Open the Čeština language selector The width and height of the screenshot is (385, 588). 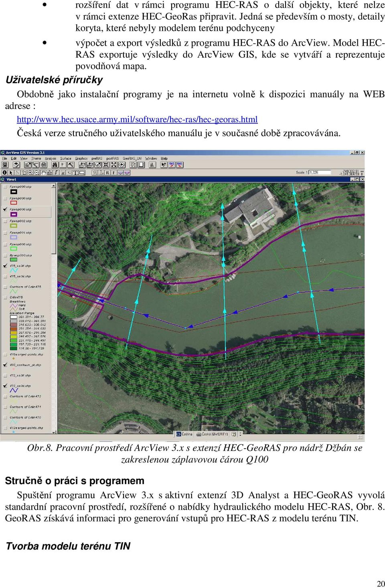[x=184, y=434]
